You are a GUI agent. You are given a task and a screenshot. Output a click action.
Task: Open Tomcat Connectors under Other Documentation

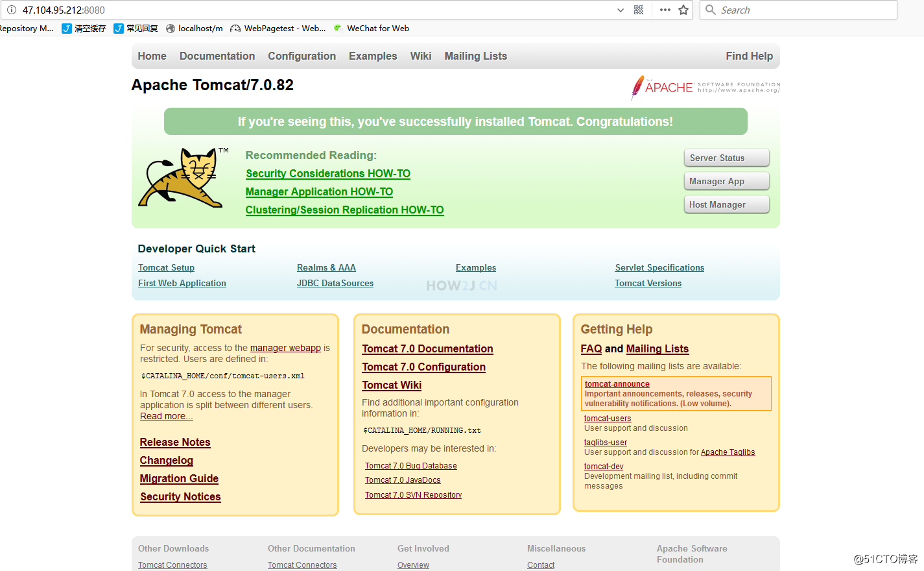[302, 565]
